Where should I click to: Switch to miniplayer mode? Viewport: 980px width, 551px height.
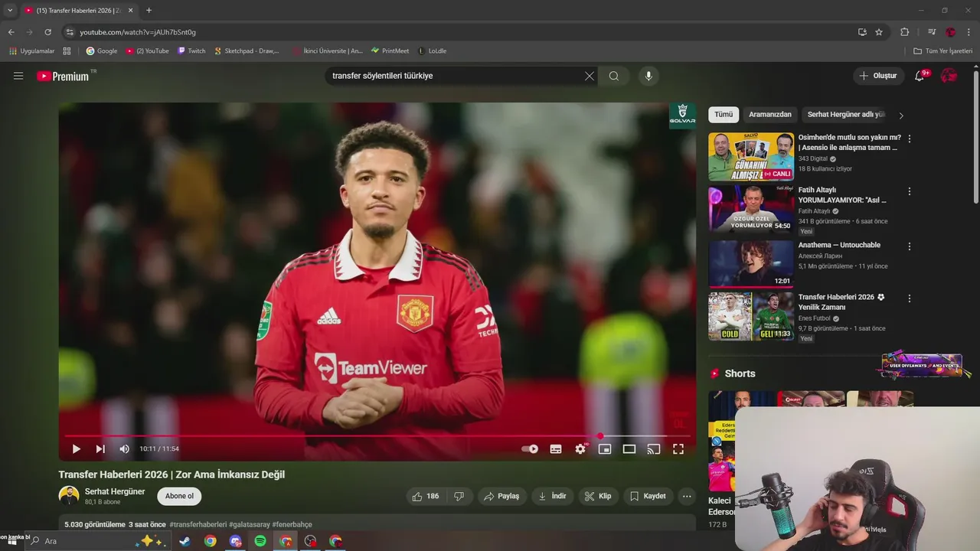[x=605, y=449]
